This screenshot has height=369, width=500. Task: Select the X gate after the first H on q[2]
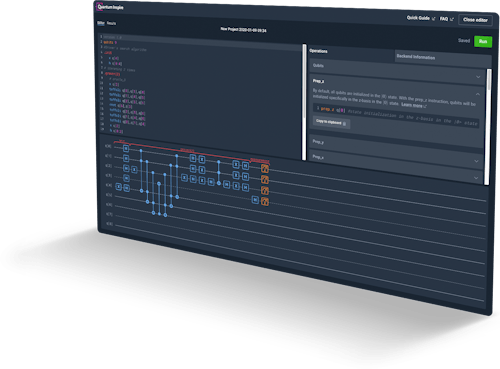pyautogui.click(x=134, y=170)
